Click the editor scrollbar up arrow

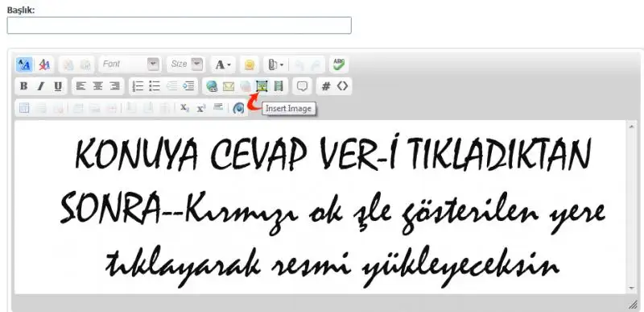click(632, 127)
